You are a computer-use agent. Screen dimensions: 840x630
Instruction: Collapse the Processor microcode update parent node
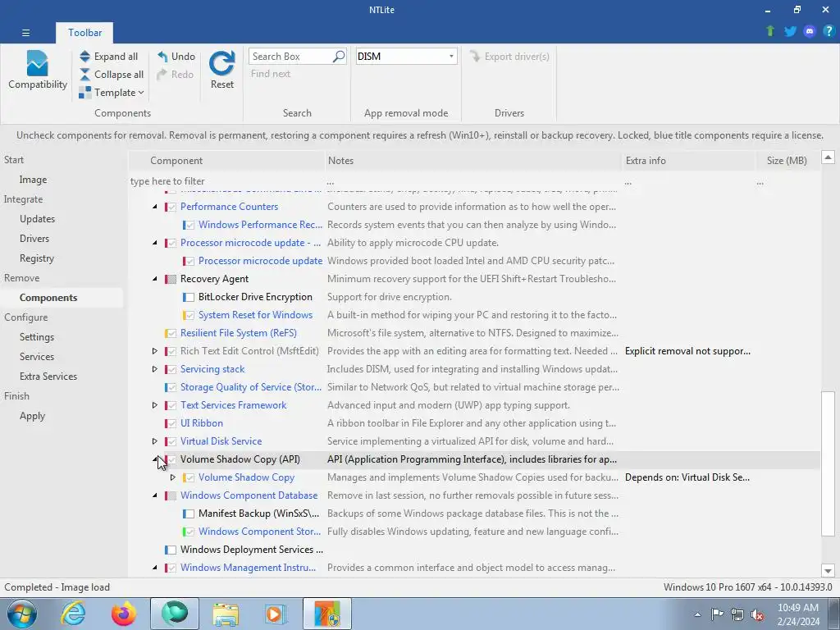(155, 243)
